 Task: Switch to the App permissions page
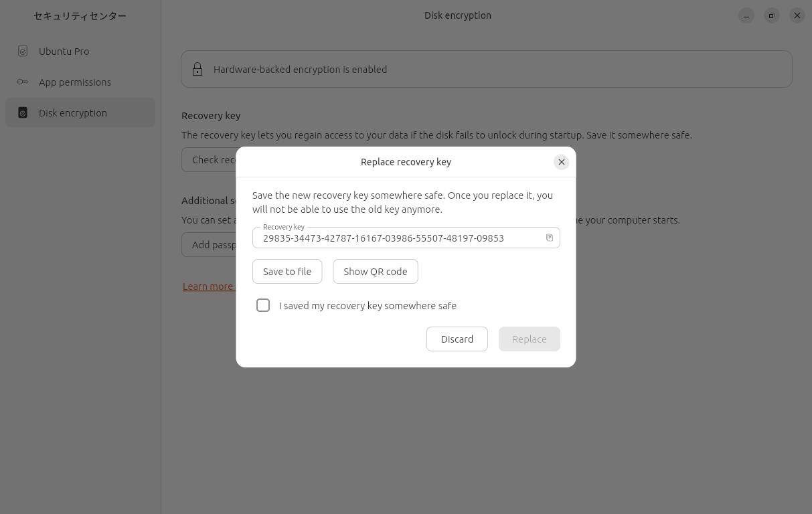point(75,82)
